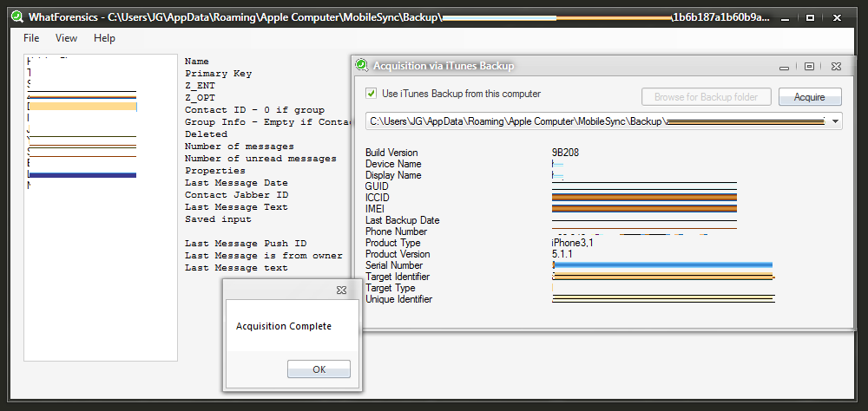Click the disabled Browse for Backup folder button
This screenshot has height=411, width=868.
pos(706,97)
